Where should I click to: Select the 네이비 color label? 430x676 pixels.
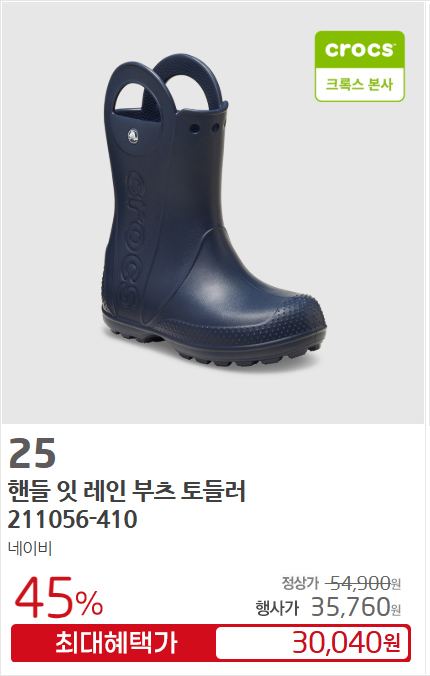point(30,549)
